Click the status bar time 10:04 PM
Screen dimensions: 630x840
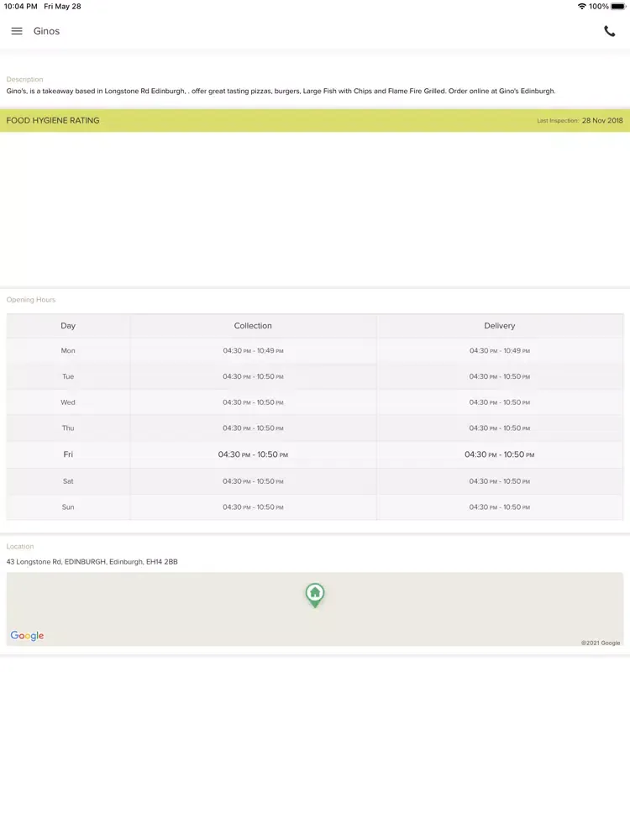21,7
